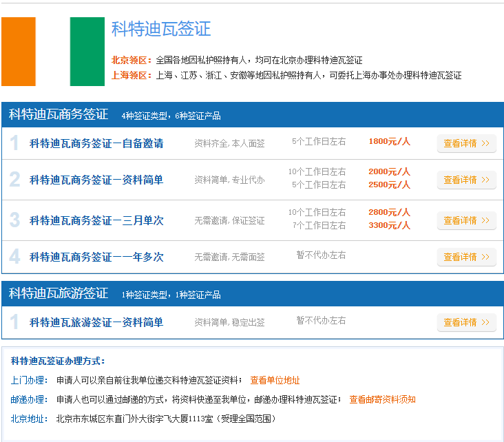Click number 1 icon in tourist visa list
The height and width of the screenshot is (442, 504).
pyautogui.click(x=14, y=322)
